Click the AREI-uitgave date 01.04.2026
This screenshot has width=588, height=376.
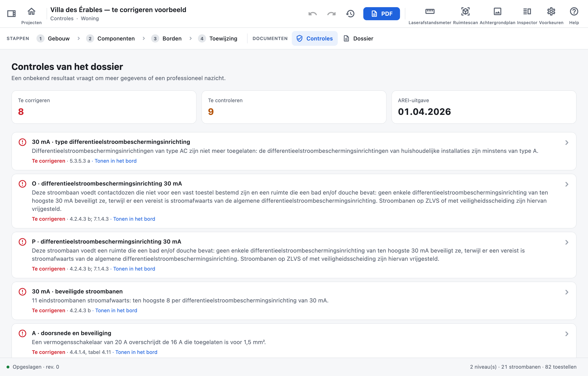point(424,112)
